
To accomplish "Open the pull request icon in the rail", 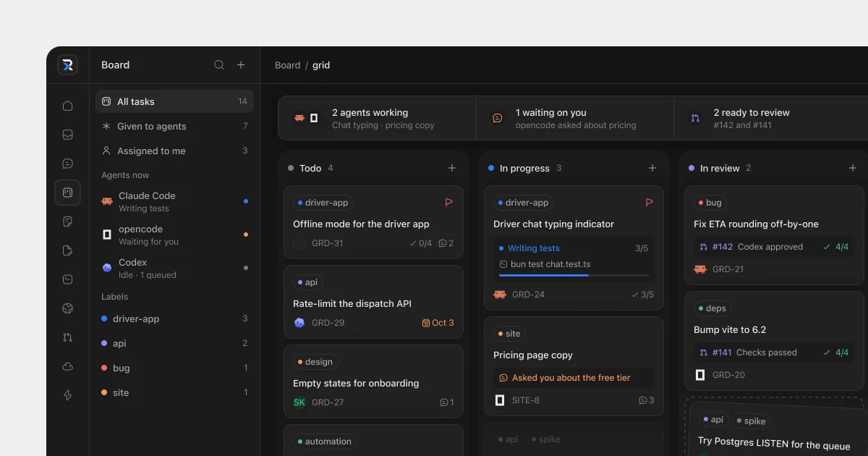I will click(67, 337).
